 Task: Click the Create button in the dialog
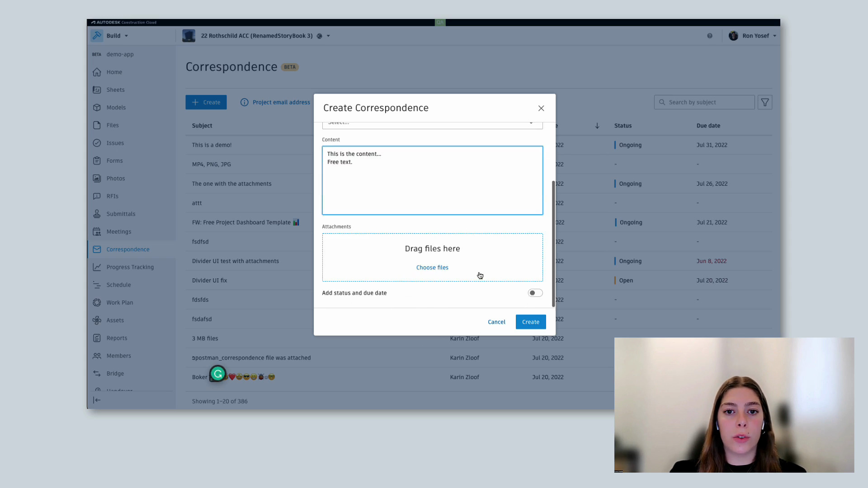click(530, 322)
